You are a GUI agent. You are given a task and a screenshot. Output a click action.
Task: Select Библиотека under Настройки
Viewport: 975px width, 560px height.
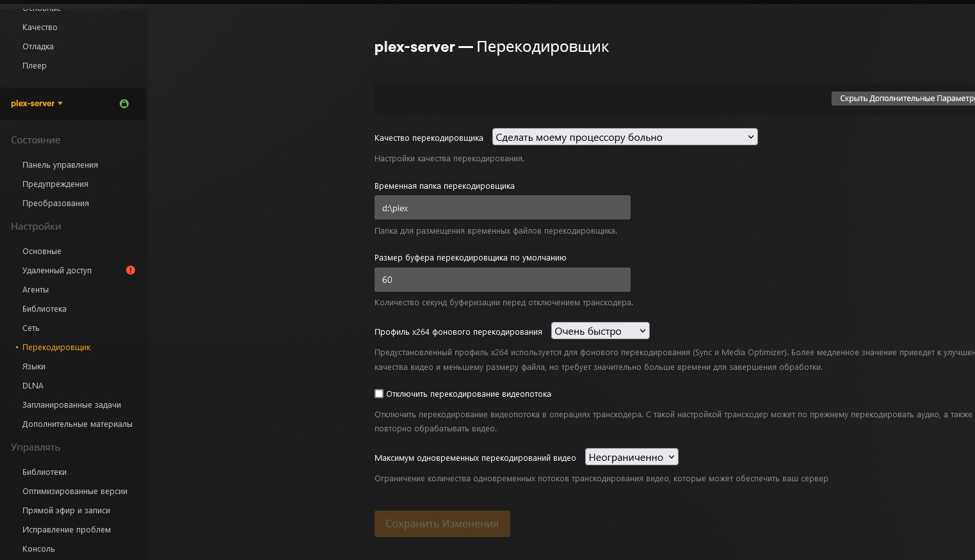click(x=44, y=309)
